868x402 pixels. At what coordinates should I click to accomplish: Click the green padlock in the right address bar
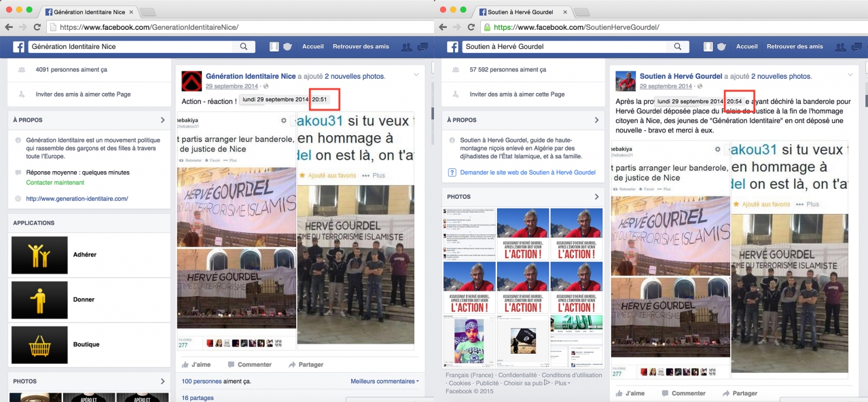(486, 27)
